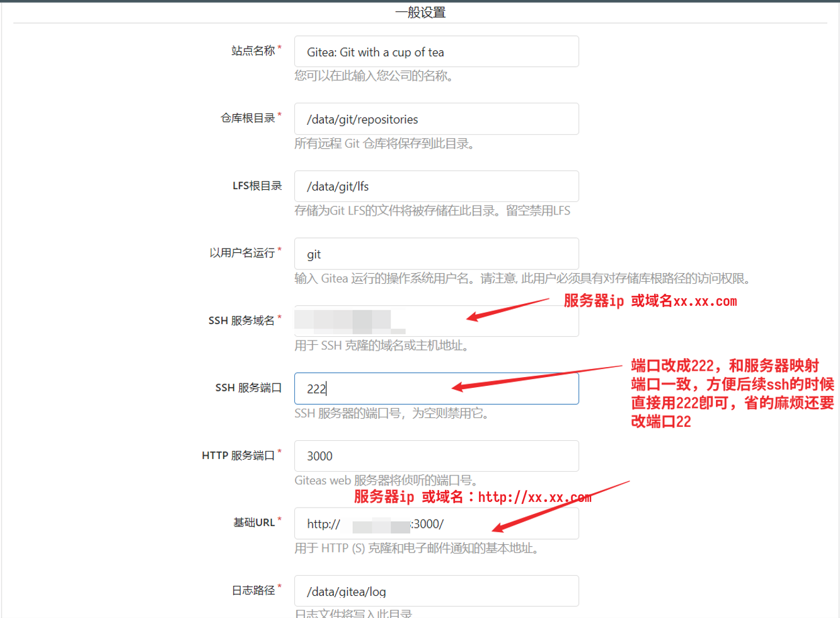Click the 站点名称 label

(x=253, y=50)
